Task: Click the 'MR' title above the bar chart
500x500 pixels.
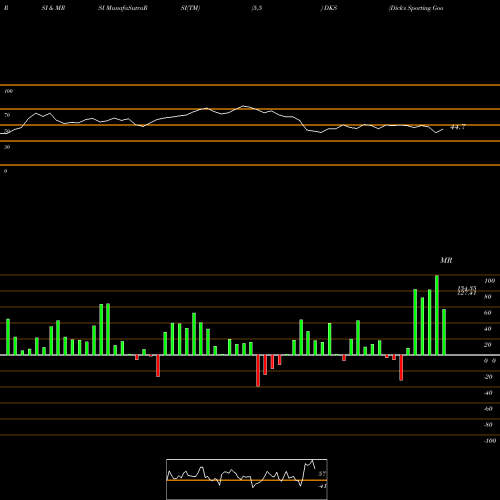Action: 446,260
